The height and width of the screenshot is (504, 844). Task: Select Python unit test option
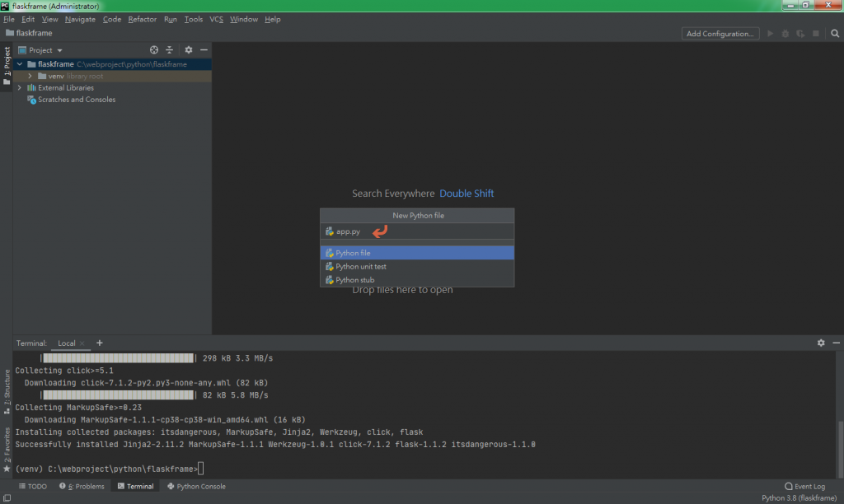point(417,266)
